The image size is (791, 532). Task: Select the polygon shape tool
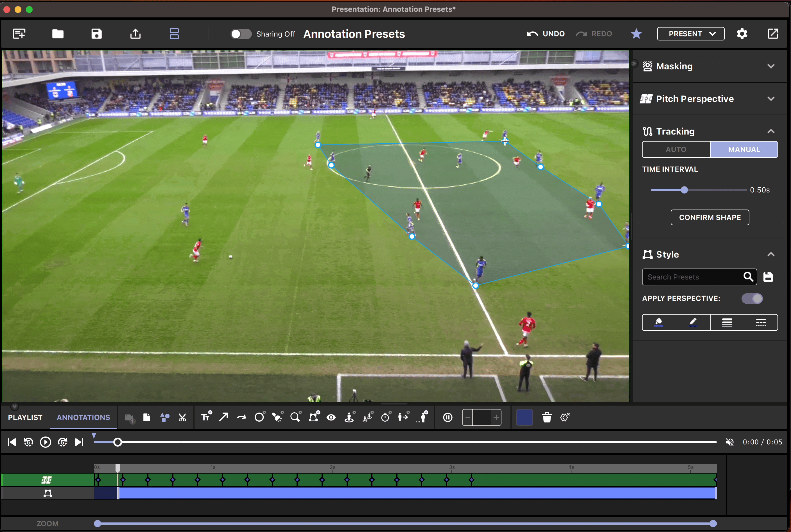[314, 417]
